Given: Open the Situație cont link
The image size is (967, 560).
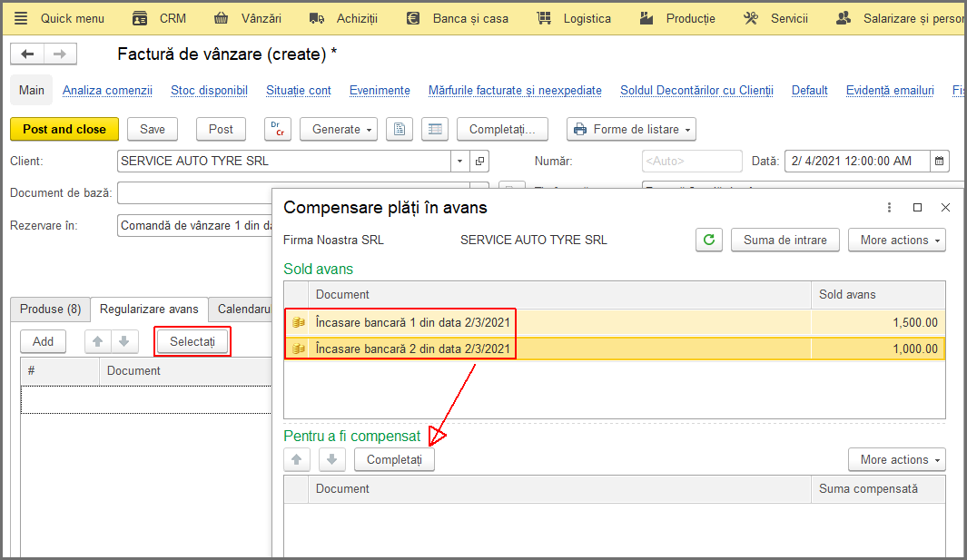Looking at the screenshot, I should 299,90.
